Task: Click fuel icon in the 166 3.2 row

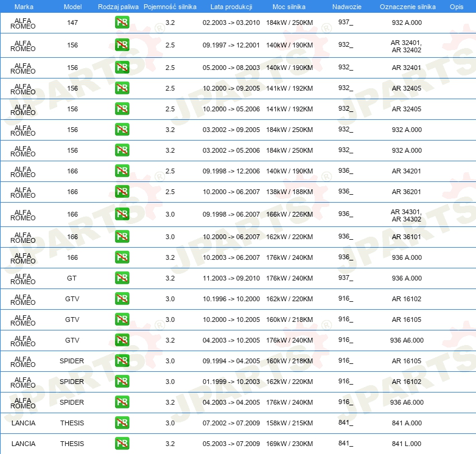Action: [122, 257]
